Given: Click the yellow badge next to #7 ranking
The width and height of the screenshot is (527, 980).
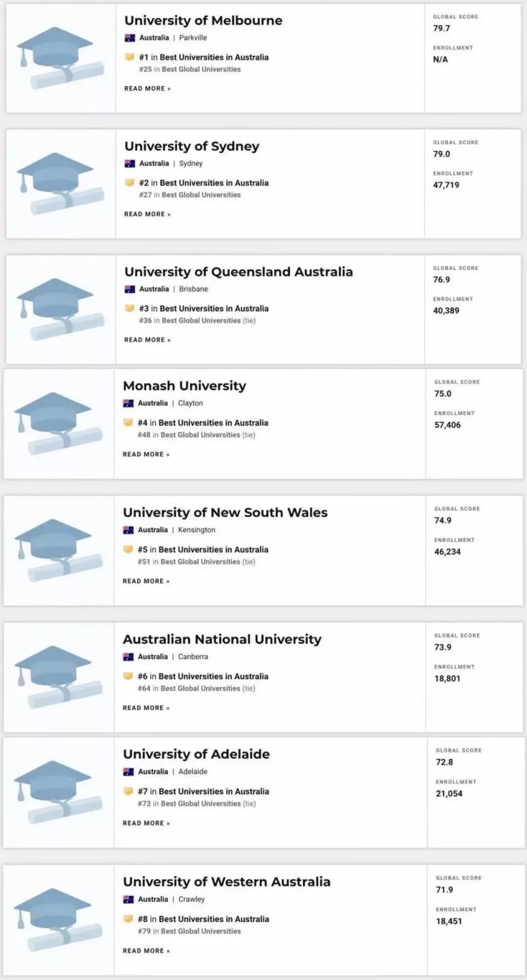Looking at the screenshot, I should pyautogui.click(x=128, y=791).
